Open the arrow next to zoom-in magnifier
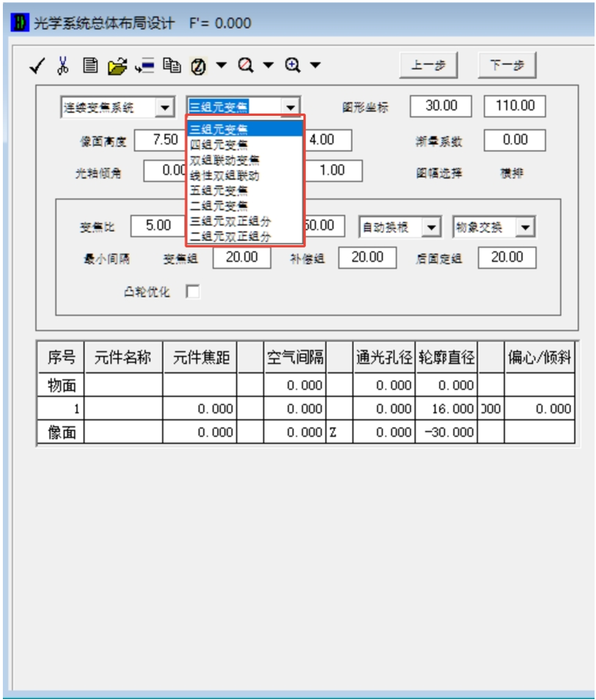596x700 pixels. click(x=315, y=65)
